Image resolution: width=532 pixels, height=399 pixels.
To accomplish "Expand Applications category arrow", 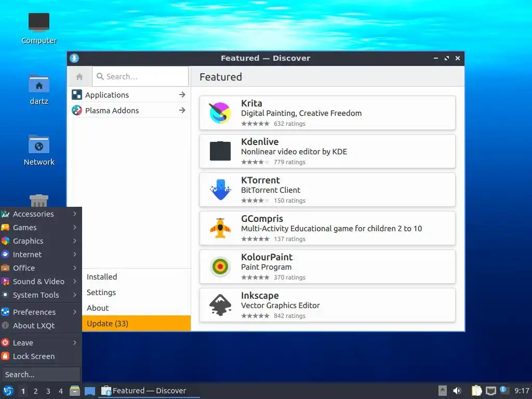I will click(182, 95).
